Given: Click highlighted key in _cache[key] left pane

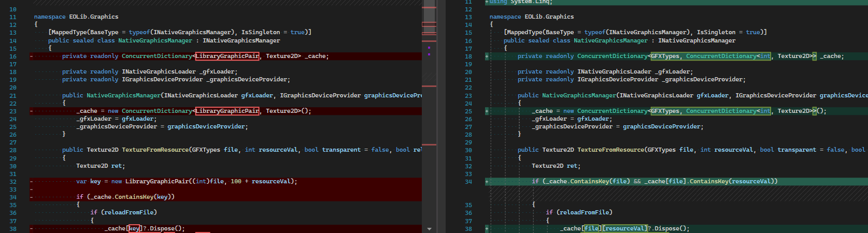Looking at the screenshot, I should (134, 228).
